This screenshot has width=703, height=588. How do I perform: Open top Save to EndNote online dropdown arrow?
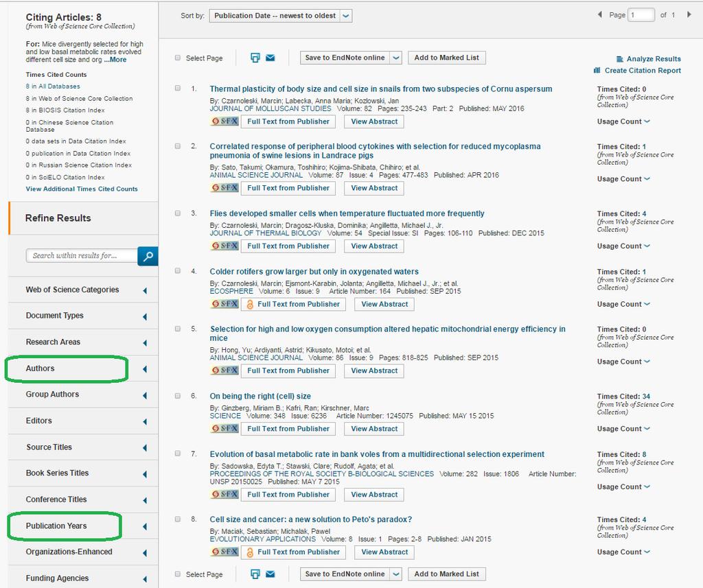396,58
